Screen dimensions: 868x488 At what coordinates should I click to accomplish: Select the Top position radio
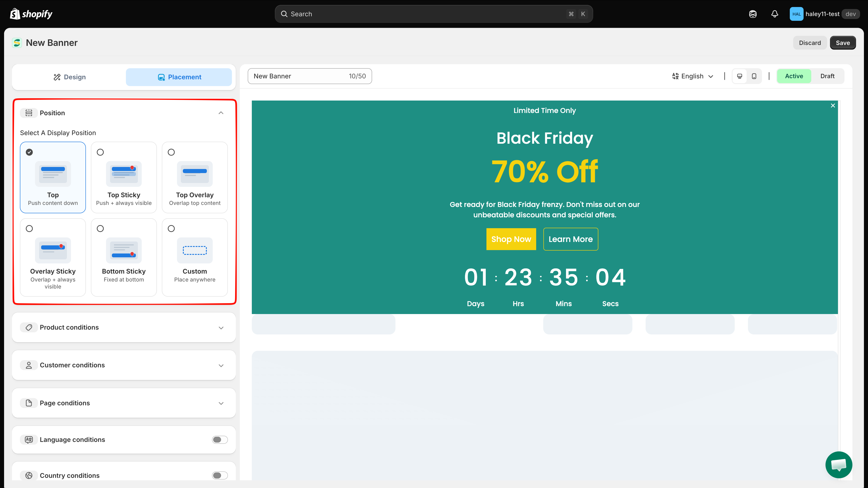pyautogui.click(x=29, y=152)
